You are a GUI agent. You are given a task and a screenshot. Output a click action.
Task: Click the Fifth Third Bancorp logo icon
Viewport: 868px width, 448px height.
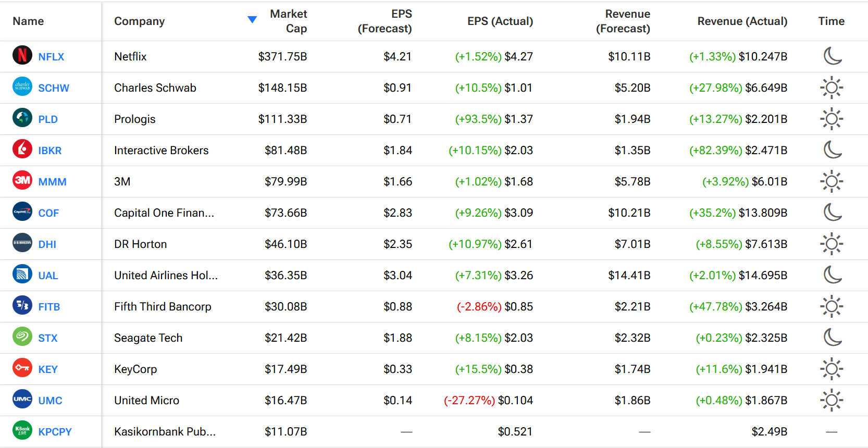(x=22, y=305)
